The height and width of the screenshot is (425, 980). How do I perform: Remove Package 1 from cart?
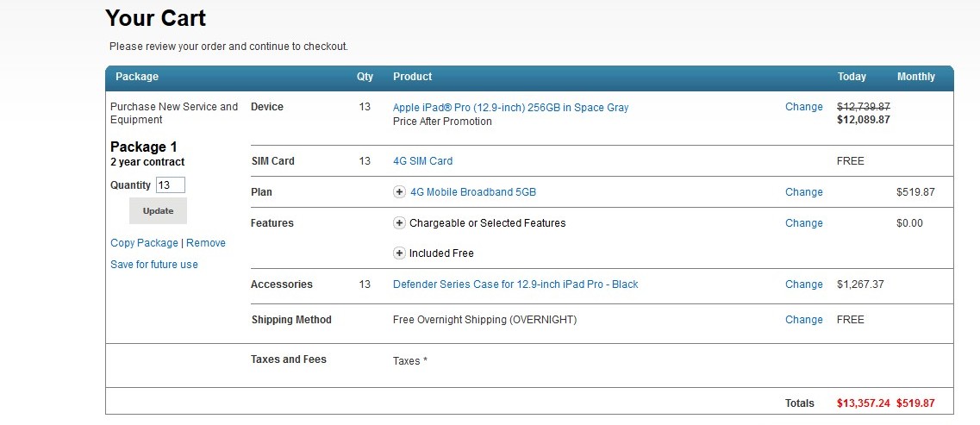click(x=206, y=243)
